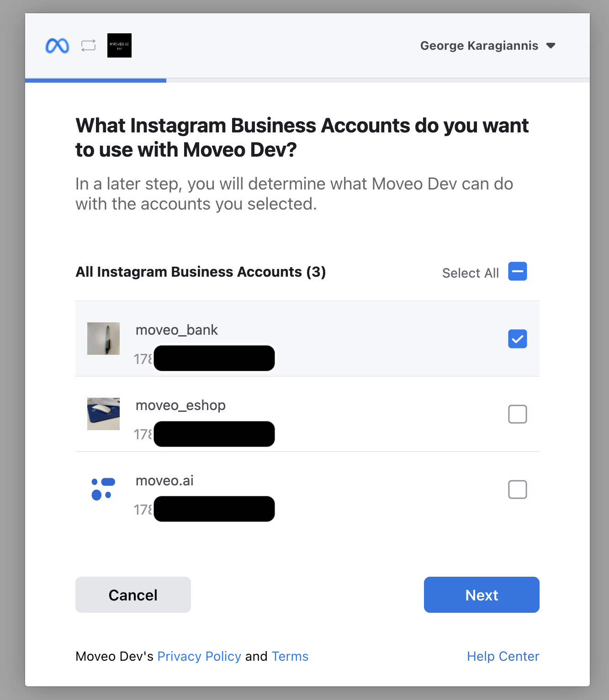Click the Select All label text

(470, 273)
